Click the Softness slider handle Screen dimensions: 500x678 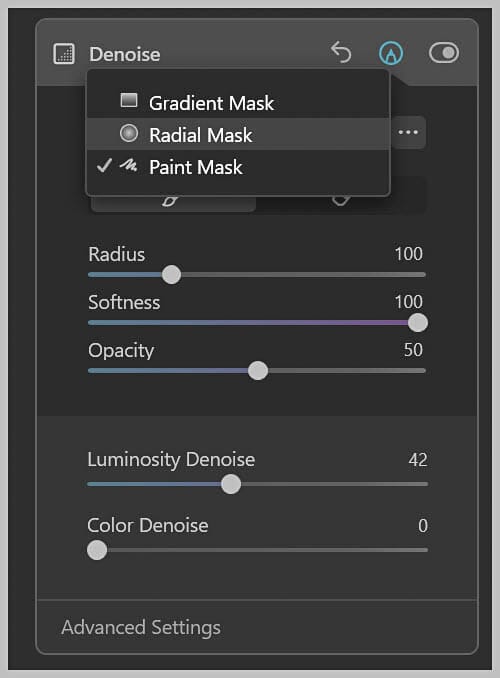pyautogui.click(x=418, y=323)
